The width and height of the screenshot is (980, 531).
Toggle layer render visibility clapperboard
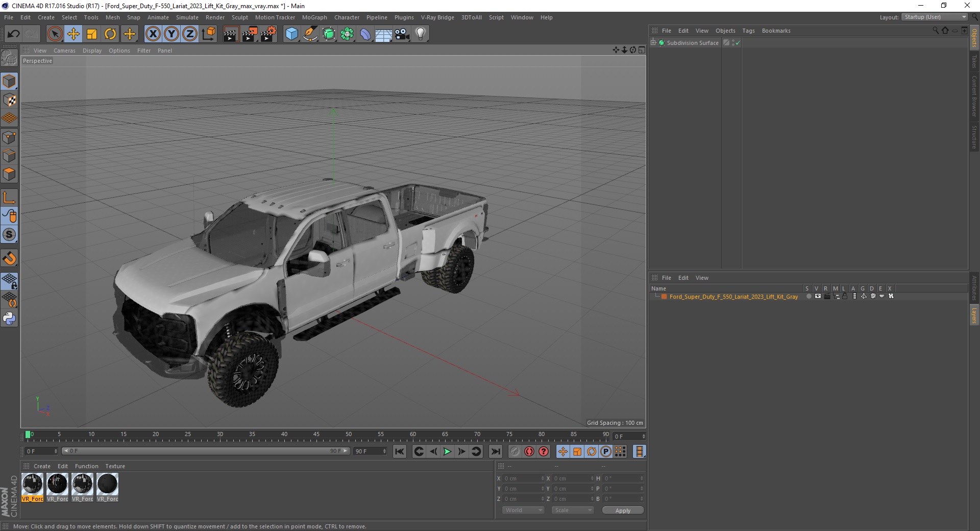pyautogui.click(x=827, y=296)
